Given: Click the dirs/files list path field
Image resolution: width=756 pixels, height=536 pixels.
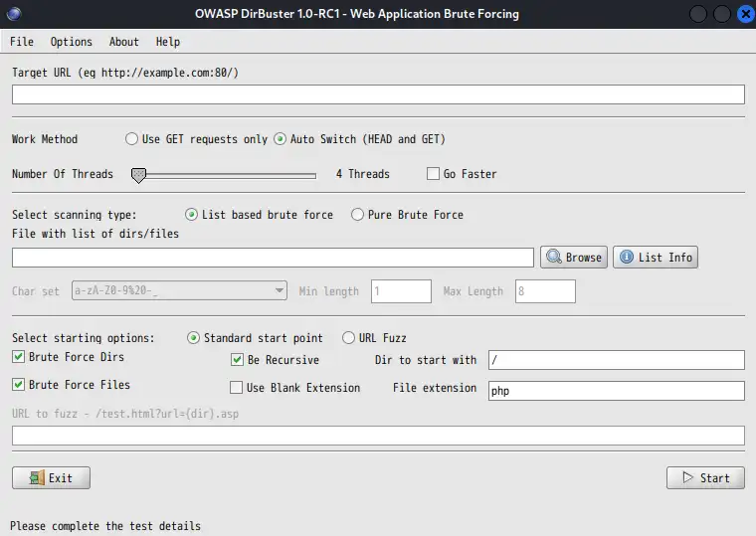Looking at the screenshot, I should [x=273, y=258].
